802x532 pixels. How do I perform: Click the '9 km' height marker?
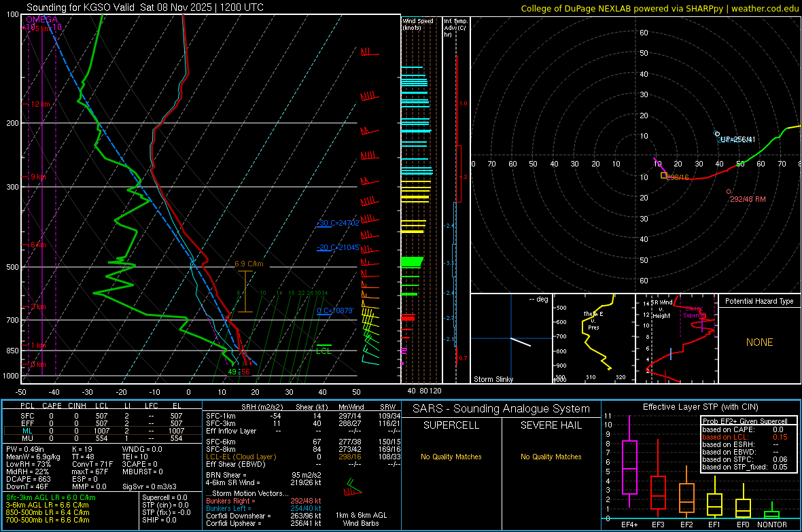tap(38, 177)
